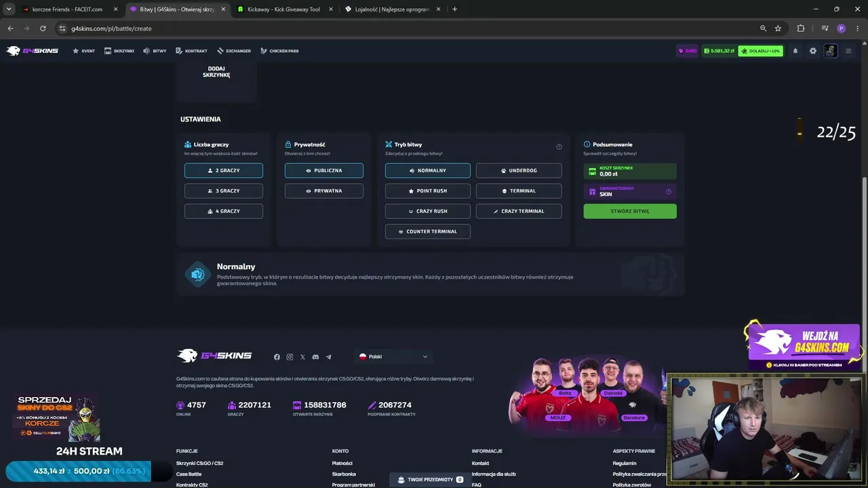Click the STWÓRZ BITWĘ create battle button

(630, 211)
